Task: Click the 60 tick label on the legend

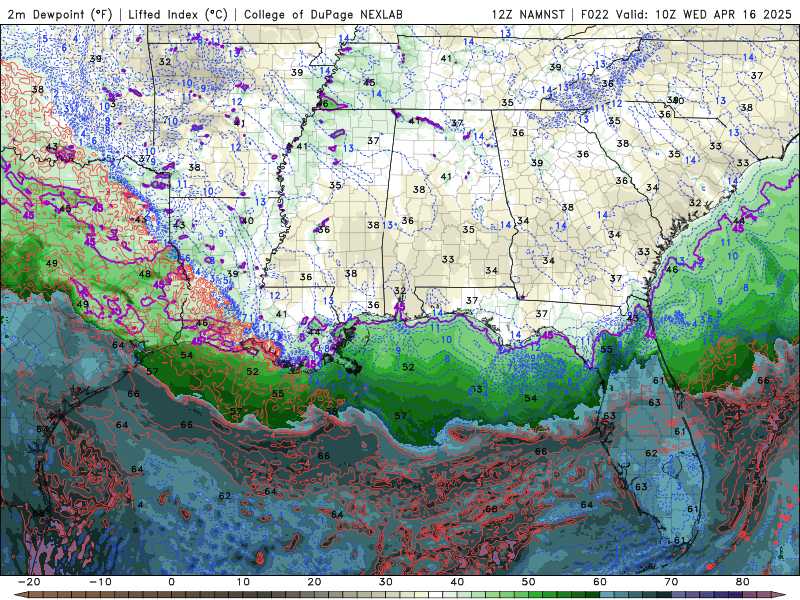Action: tap(600, 582)
